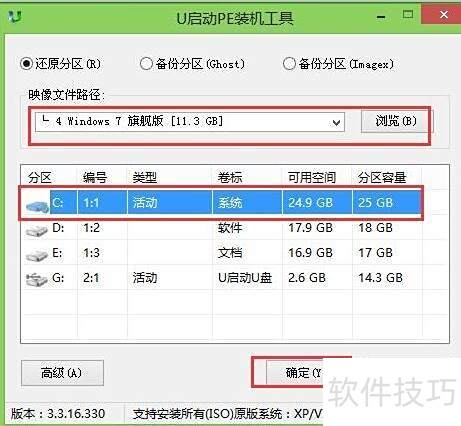Click the D: drive icon
Image resolution: width=461 pixels, height=426 pixels.
point(37,230)
